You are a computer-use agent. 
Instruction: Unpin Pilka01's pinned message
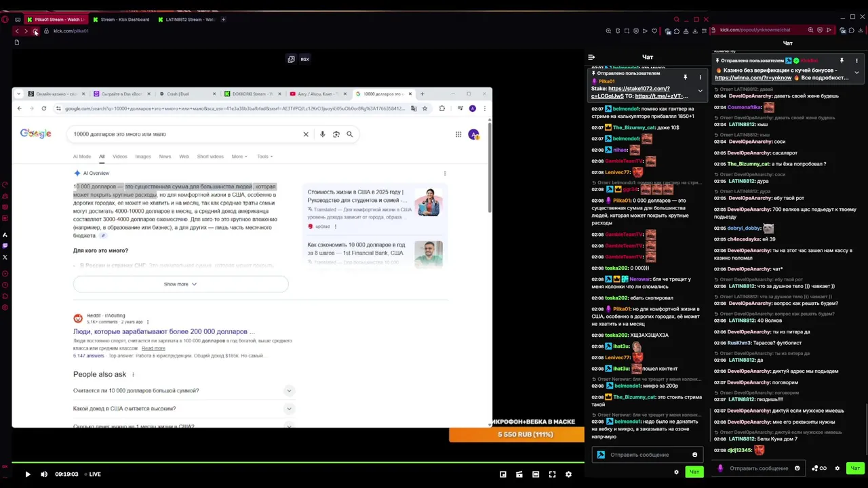(686, 78)
